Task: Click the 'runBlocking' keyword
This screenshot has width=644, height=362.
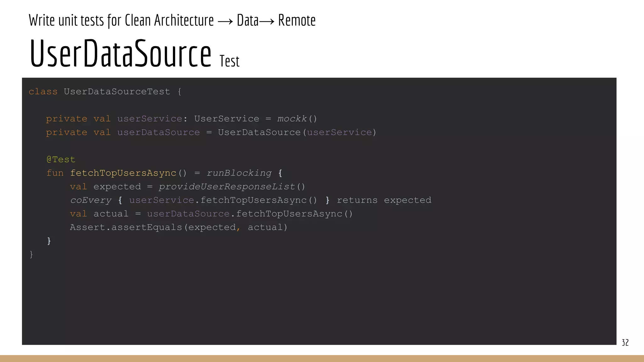Action: (x=239, y=173)
